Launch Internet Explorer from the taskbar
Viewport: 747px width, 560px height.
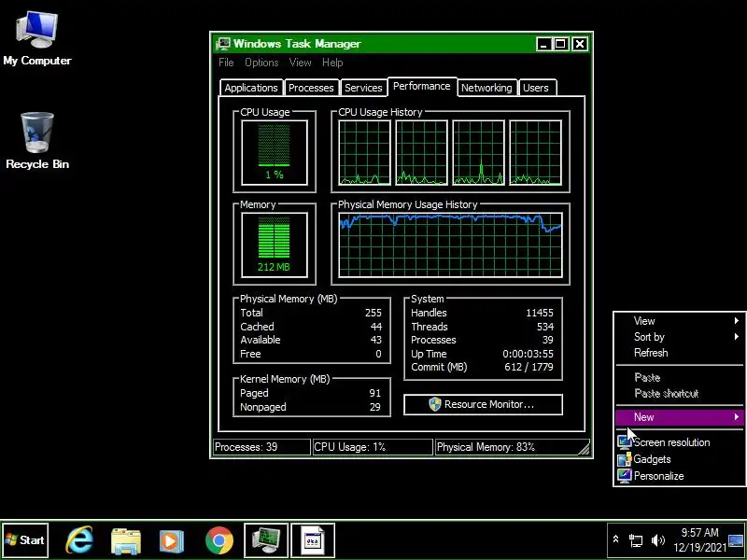point(79,540)
